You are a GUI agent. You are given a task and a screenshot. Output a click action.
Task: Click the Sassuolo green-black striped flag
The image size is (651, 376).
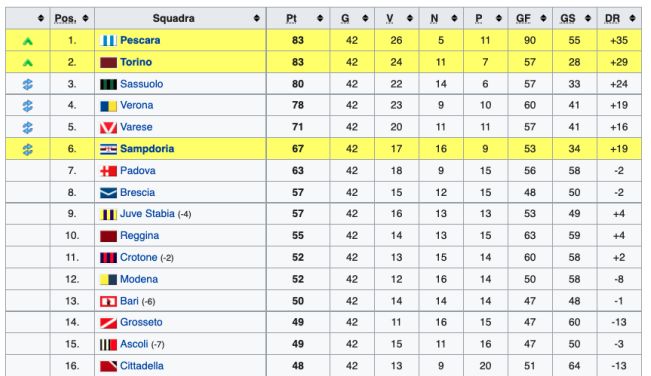108,84
